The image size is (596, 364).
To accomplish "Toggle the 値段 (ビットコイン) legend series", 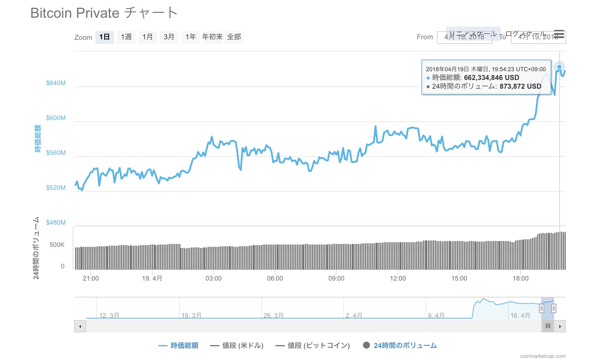I will (x=313, y=345).
